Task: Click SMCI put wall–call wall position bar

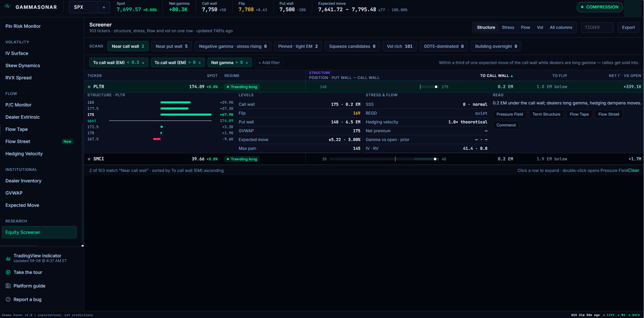Action: [384, 159]
